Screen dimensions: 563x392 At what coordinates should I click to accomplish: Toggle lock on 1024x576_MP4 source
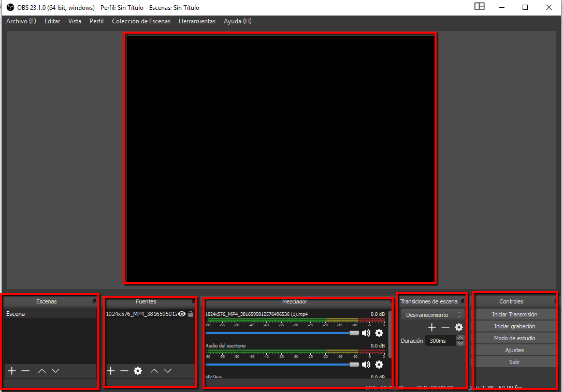point(191,314)
